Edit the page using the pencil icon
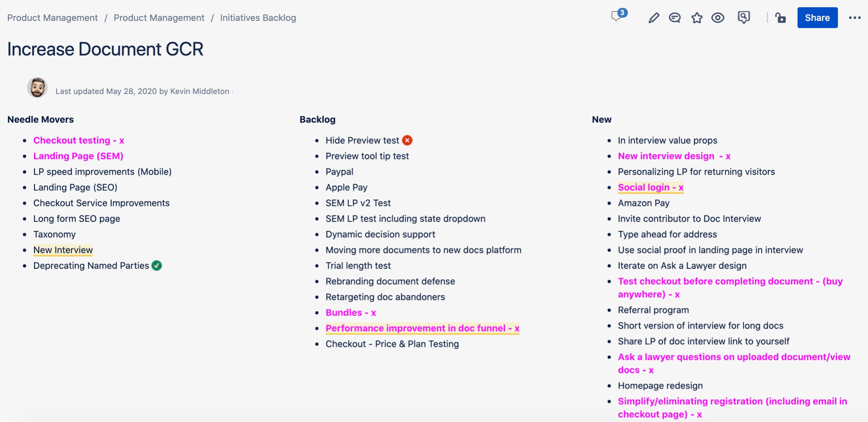The image size is (868, 422). click(x=653, y=18)
